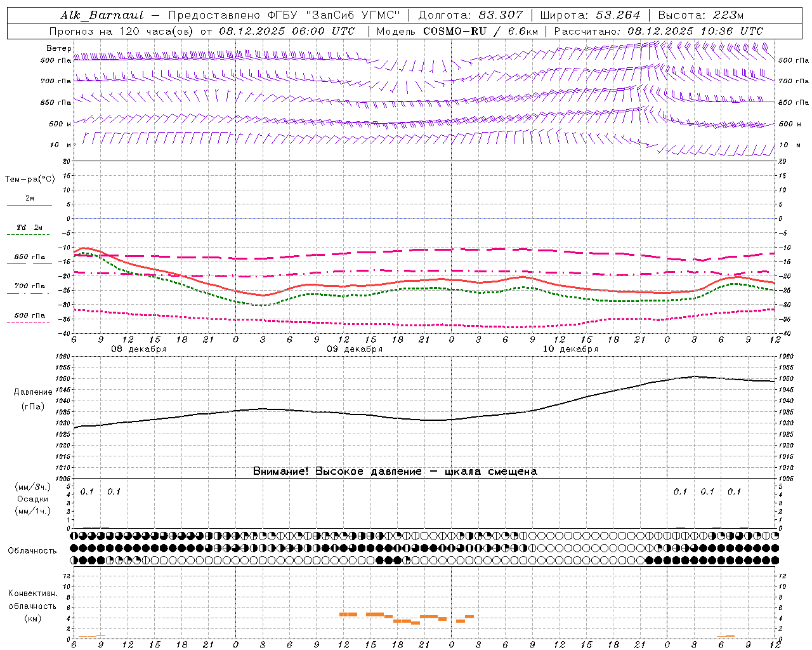Screen dimensions: 812x650
Task: Click the red 2m temperature curve
Action: click(x=425, y=281)
